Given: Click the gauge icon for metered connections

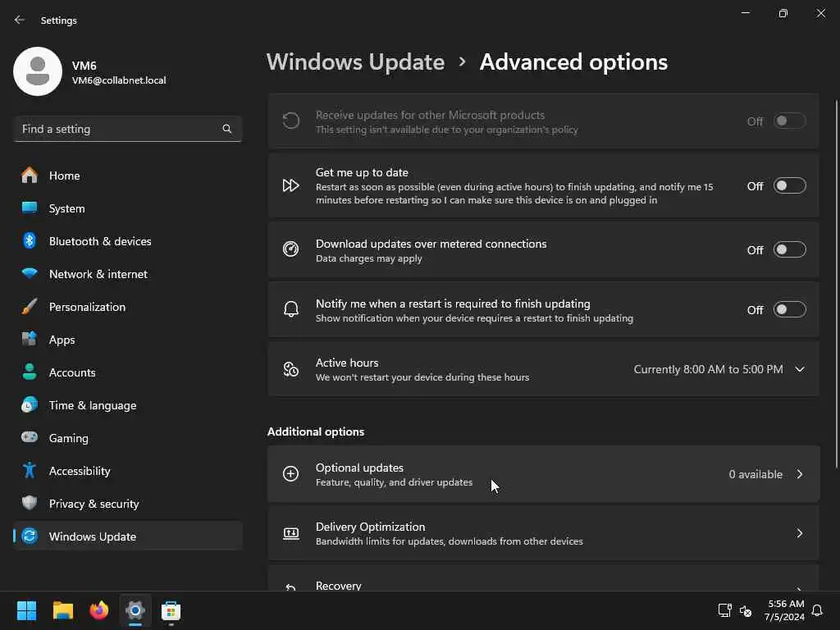Looking at the screenshot, I should pyautogui.click(x=291, y=249).
